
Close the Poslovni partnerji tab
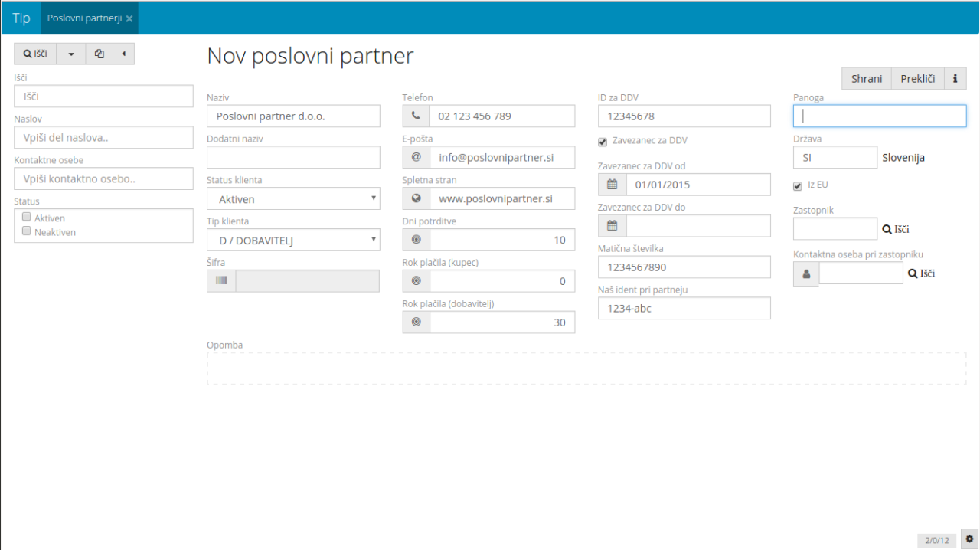click(129, 18)
